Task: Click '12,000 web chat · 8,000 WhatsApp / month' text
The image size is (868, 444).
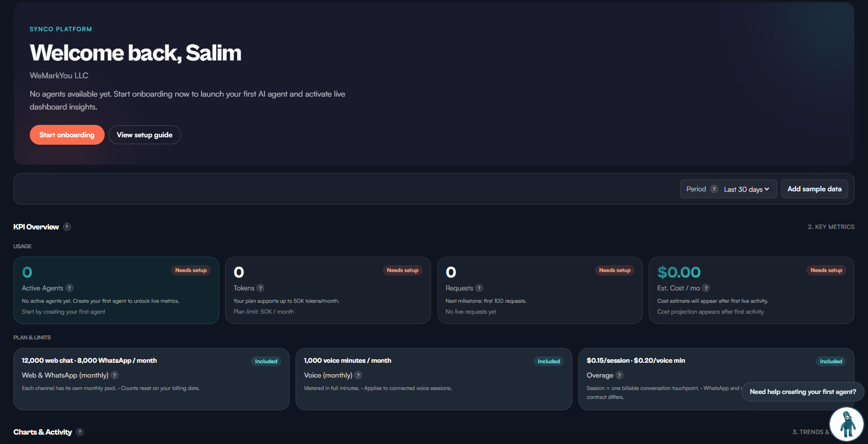Action: [x=89, y=360]
